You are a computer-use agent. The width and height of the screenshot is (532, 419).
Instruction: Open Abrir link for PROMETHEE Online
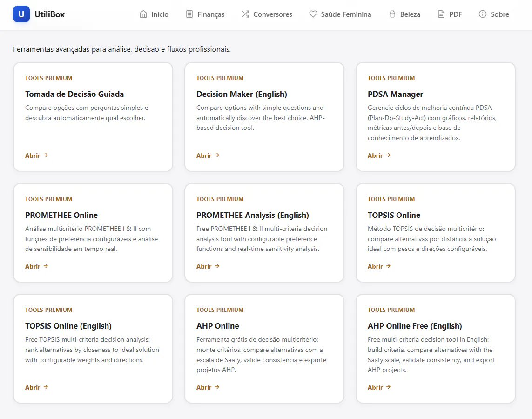pyautogui.click(x=37, y=266)
